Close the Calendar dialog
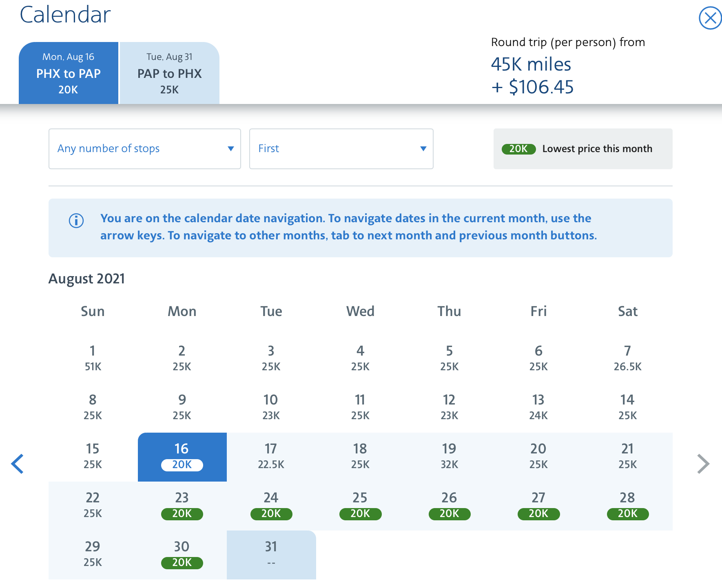Viewport: 722px width, 588px height. (x=710, y=18)
